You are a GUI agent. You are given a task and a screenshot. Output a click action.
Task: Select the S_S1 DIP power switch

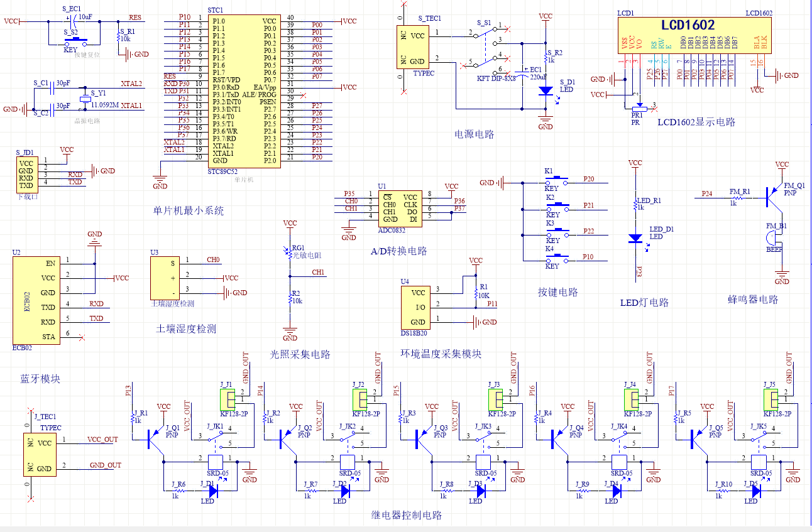point(485,48)
